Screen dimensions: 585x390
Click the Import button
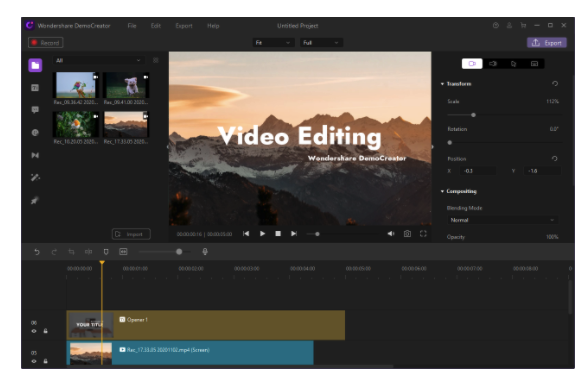tap(131, 234)
